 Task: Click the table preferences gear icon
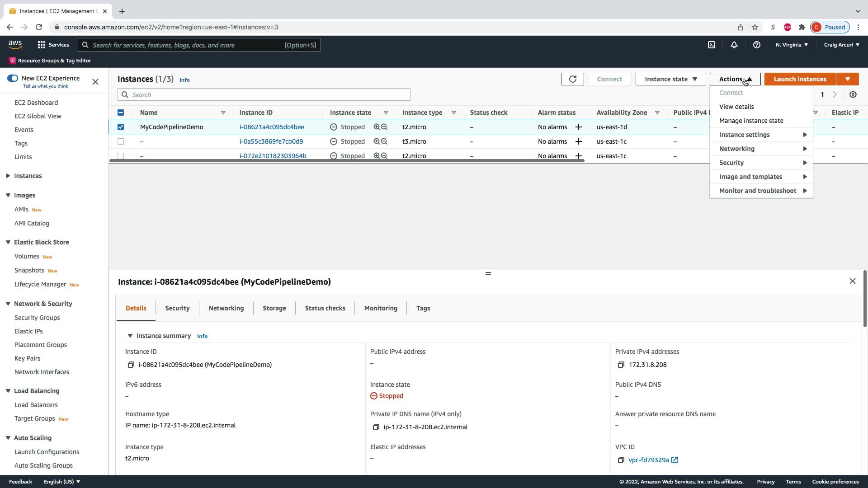click(x=853, y=94)
